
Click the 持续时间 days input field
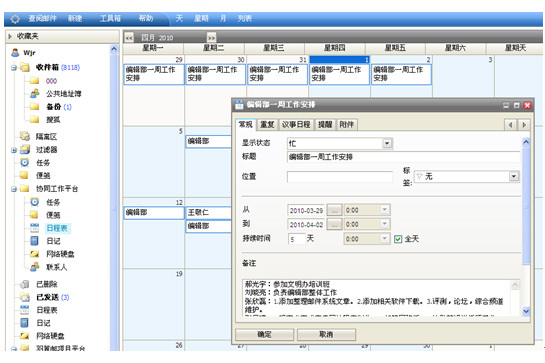296,239
